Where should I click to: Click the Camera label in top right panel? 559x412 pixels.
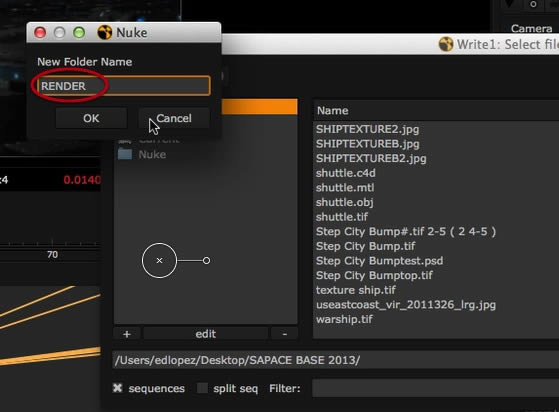click(x=531, y=28)
